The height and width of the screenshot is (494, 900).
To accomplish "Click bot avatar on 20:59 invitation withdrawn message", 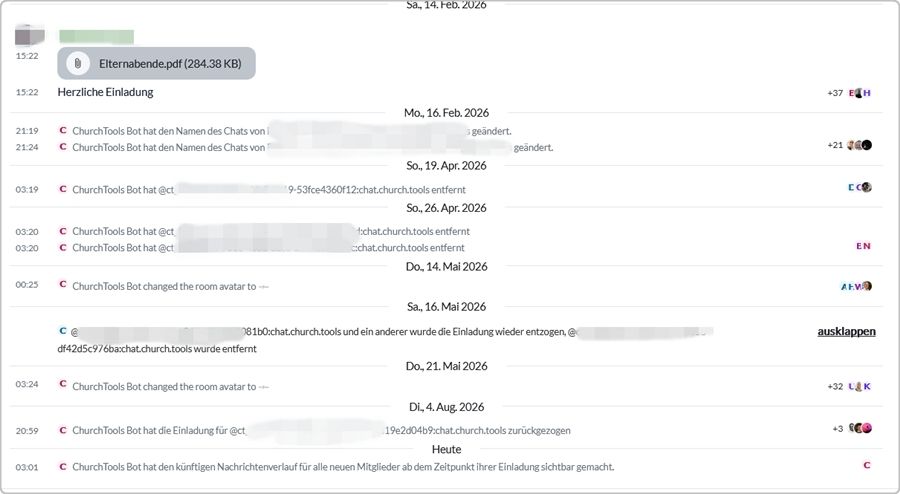I will pos(63,430).
